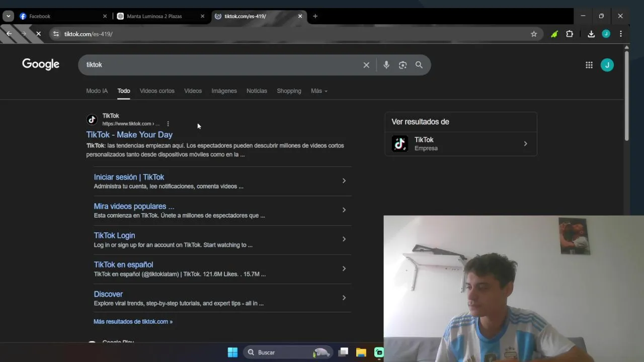
Task: Open the Mira videos populares link
Action: coord(134,206)
